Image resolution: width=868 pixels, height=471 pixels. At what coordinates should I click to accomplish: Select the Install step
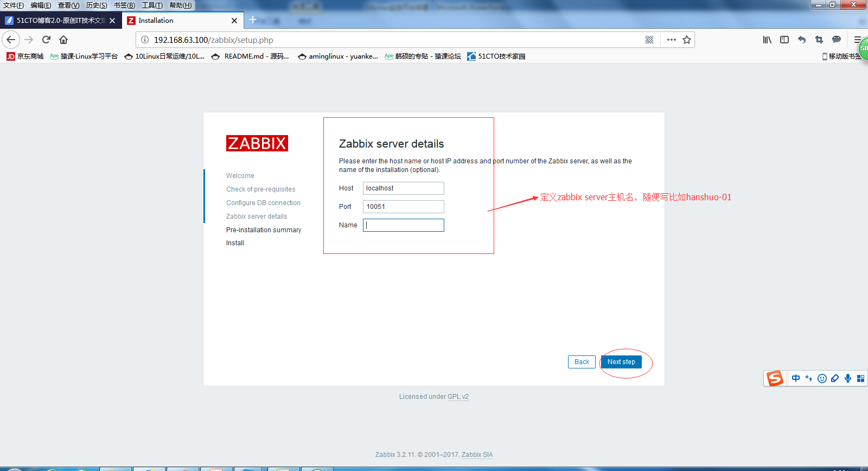pyautogui.click(x=235, y=243)
